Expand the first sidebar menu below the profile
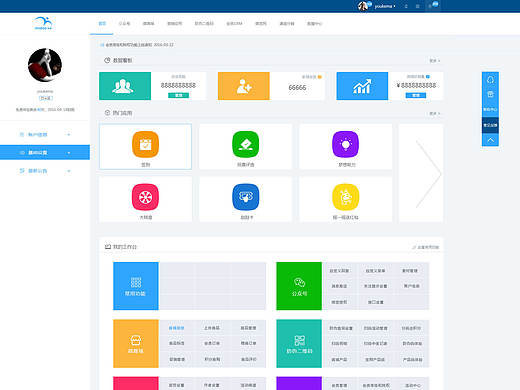 (45, 134)
